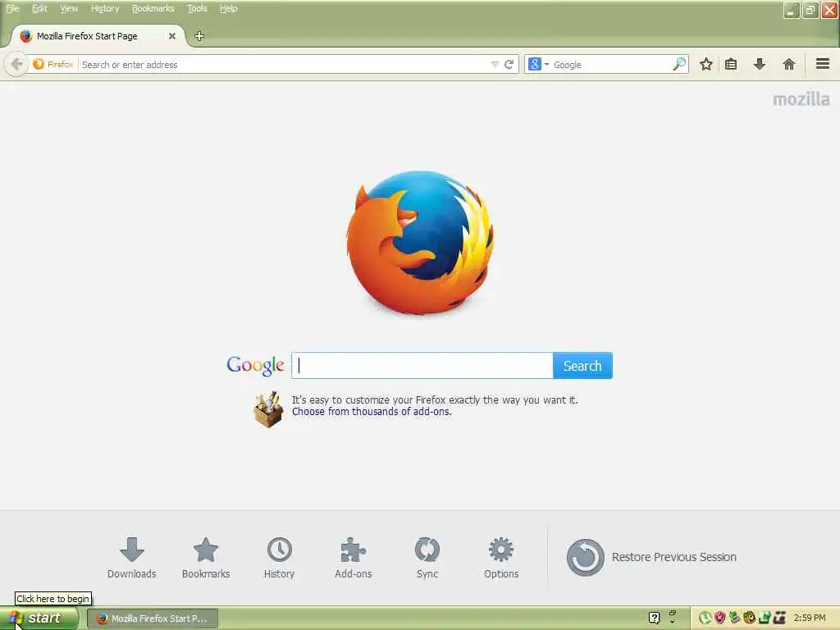This screenshot has height=630, width=840.
Task: Focus the Google search field on start page
Action: (422, 366)
